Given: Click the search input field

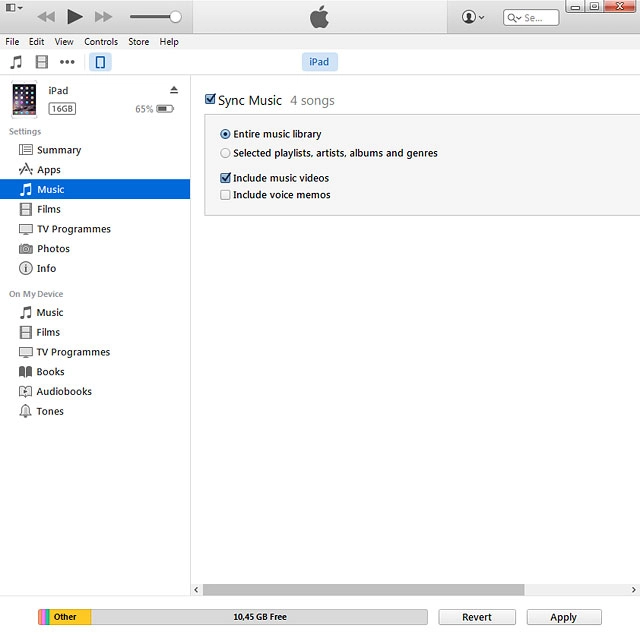Looking at the screenshot, I should [x=531, y=18].
